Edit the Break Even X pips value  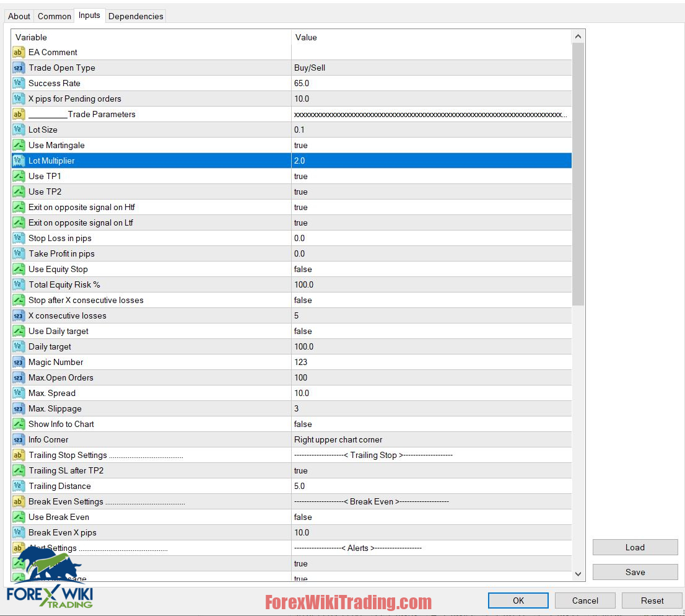click(431, 532)
